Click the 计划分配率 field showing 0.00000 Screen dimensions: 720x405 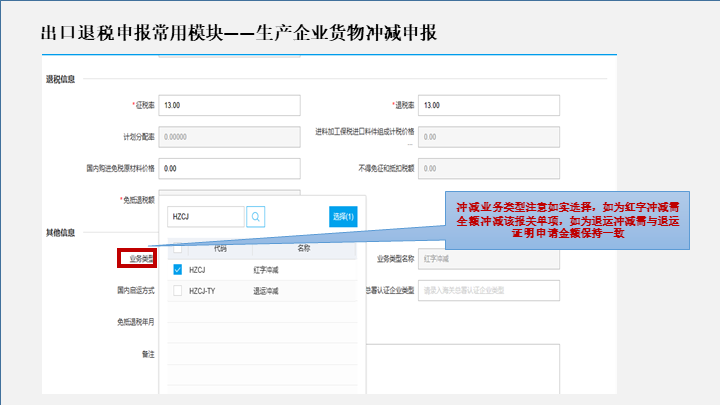230,137
